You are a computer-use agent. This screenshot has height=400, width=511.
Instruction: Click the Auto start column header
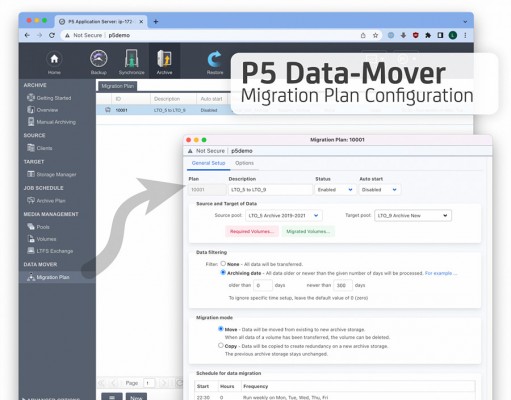pyautogui.click(x=211, y=99)
